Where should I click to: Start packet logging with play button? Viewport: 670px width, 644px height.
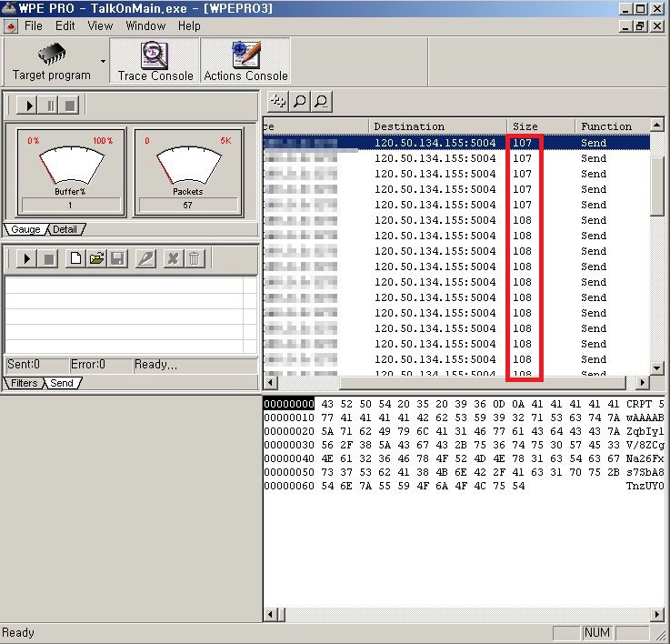(27, 106)
